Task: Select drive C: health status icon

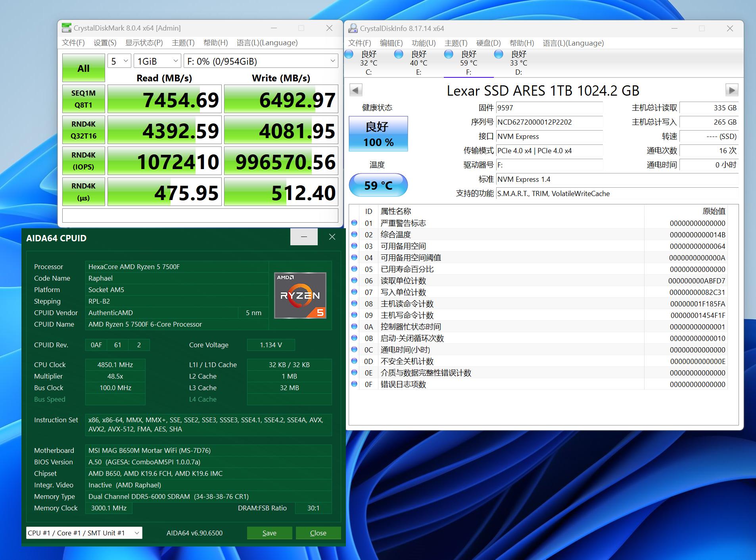Action: click(349, 54)
